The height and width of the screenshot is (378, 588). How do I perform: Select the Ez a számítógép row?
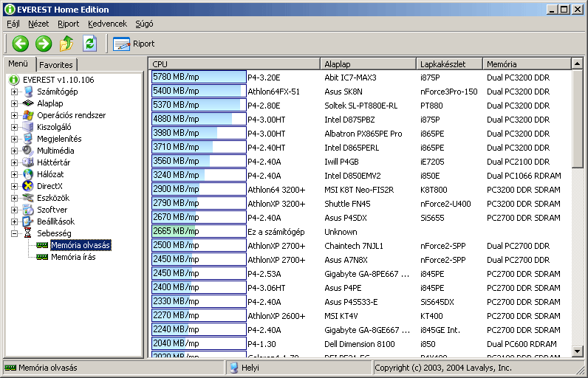(x=360, y=232)
